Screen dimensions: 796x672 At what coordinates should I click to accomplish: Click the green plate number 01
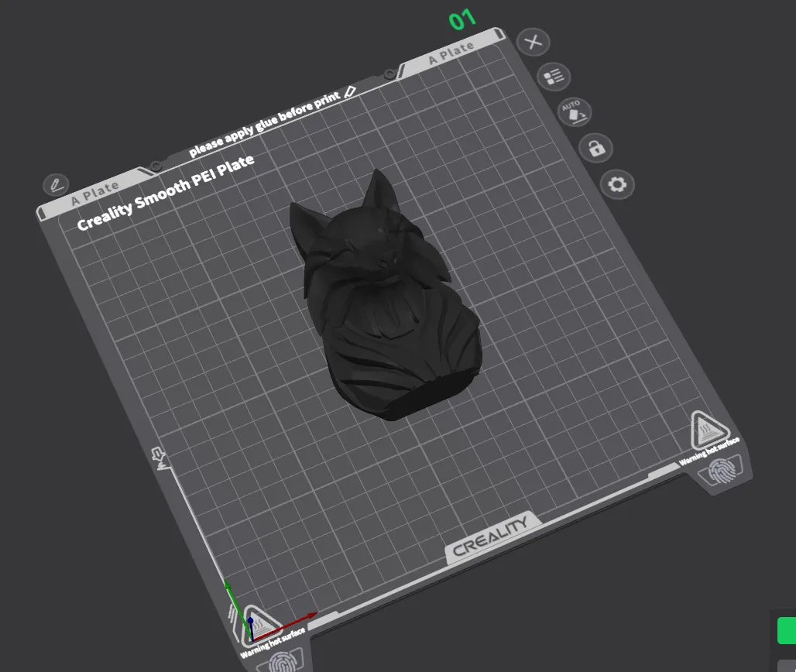(x=462, y=20)
